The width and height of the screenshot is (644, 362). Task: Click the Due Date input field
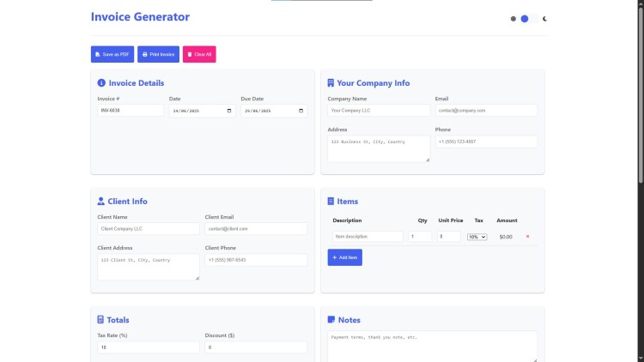coord(274,111)
